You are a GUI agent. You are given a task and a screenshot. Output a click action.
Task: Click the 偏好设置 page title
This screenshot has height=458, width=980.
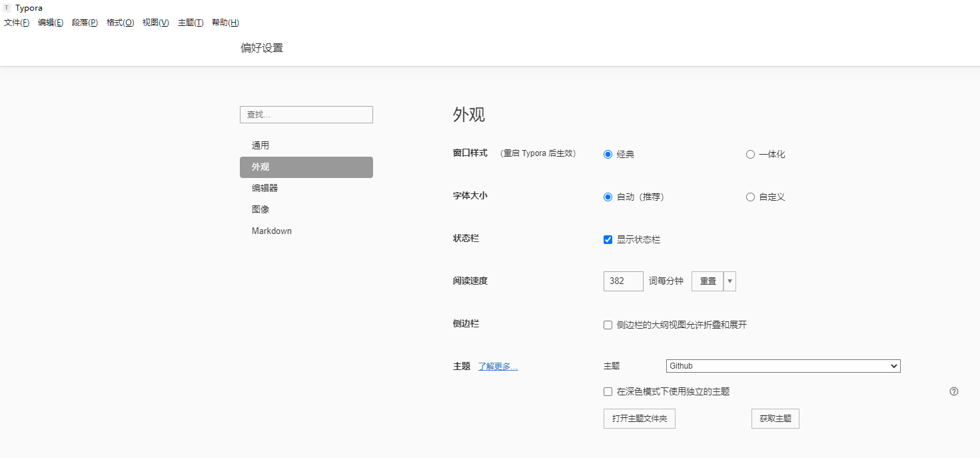[x=262, y=48]
